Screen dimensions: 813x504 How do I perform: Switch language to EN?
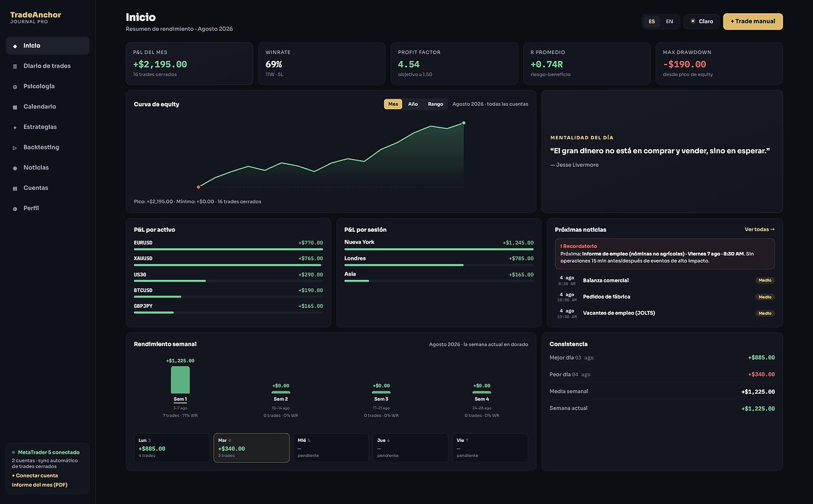click(669, 21)
